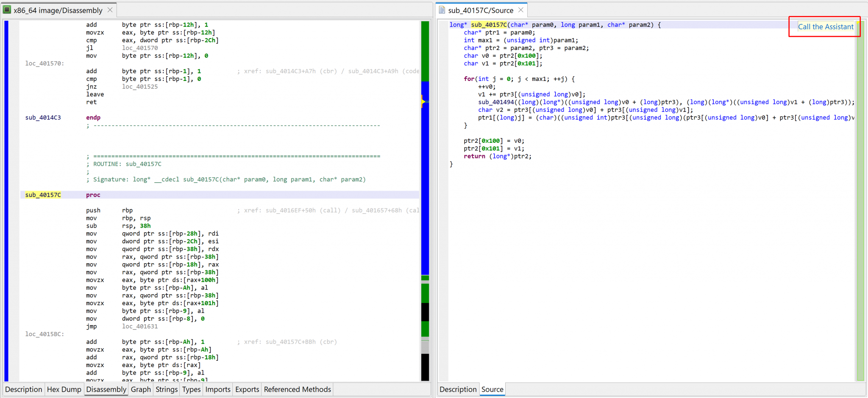The image size is (868, 398).
Task: Click sub_401494 call in decompiled source
Action: pos(496,102)
